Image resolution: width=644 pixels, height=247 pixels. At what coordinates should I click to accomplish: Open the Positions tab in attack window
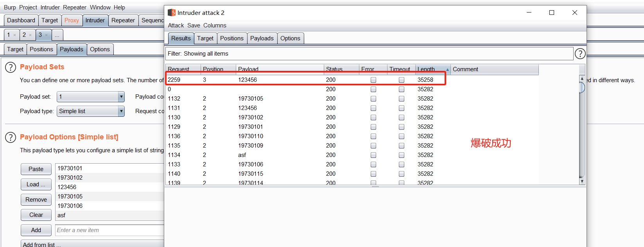tap(232, 38)
